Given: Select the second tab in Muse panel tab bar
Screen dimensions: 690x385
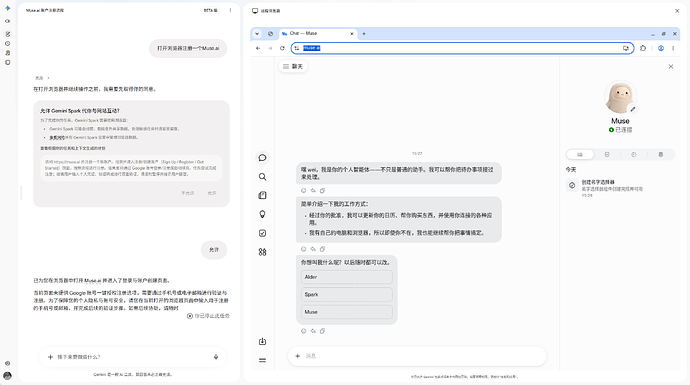Looking at the screenshot, I should [x=607, y=154].
